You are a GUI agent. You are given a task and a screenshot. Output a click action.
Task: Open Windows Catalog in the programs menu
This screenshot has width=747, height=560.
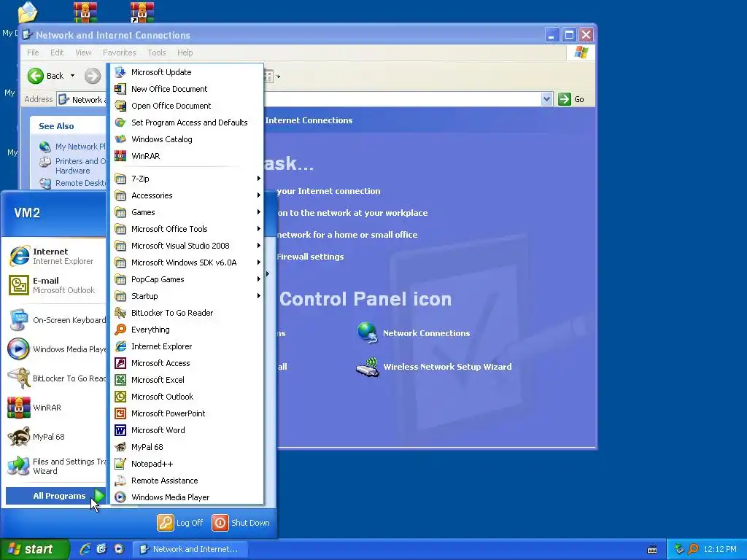tap(187, 139)
